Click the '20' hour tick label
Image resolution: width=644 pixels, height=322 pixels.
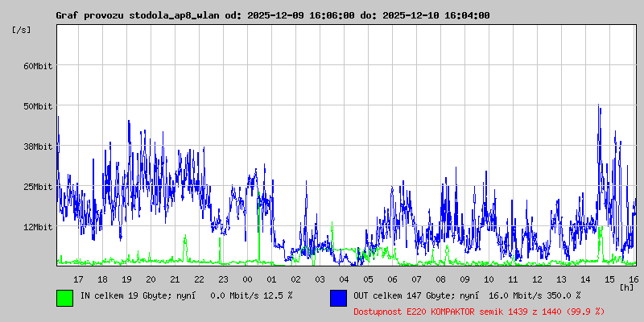pyautogui.click(x=151, y=279)
